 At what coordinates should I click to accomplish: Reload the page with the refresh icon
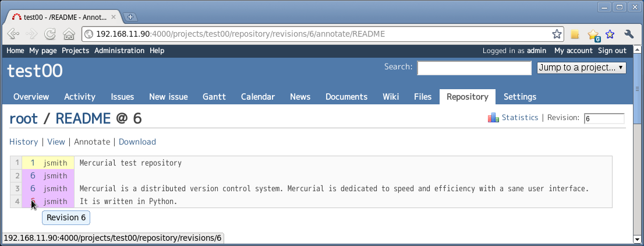(50, 34)
